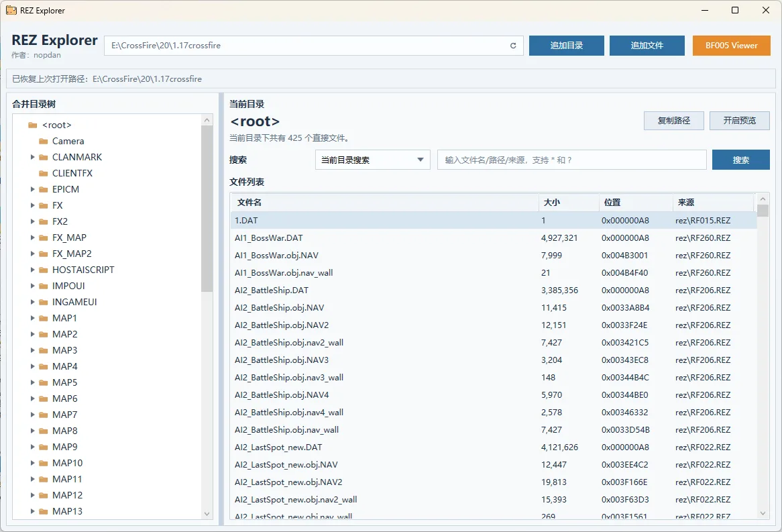Focus the file name search input field

[x=571, y=160]
